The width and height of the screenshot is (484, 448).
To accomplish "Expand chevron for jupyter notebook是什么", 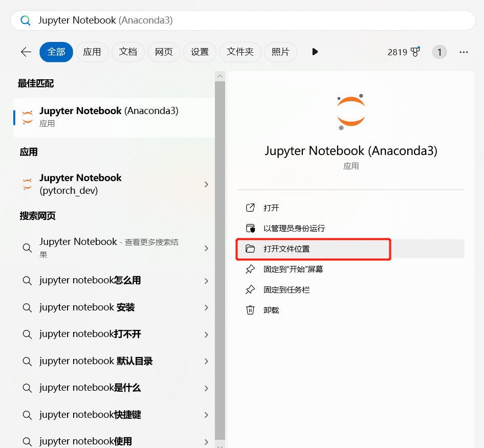I will click(207, 388).
